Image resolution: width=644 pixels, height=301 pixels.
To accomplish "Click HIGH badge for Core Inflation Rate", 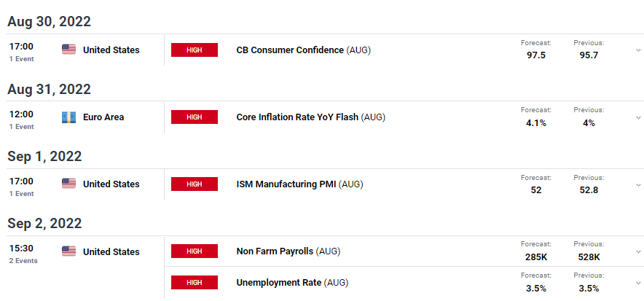I will coord(195,117).
